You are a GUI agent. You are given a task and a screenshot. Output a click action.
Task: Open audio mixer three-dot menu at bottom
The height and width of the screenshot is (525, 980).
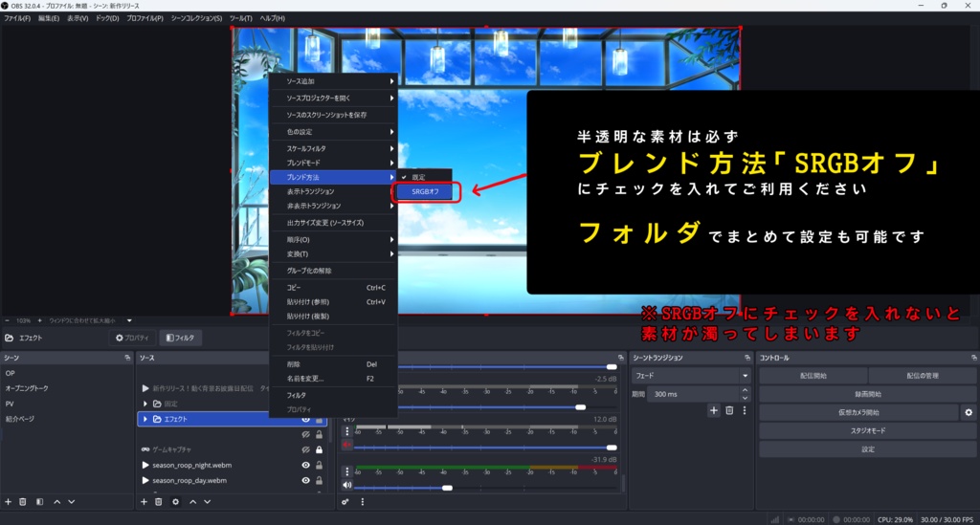[362, 502]
